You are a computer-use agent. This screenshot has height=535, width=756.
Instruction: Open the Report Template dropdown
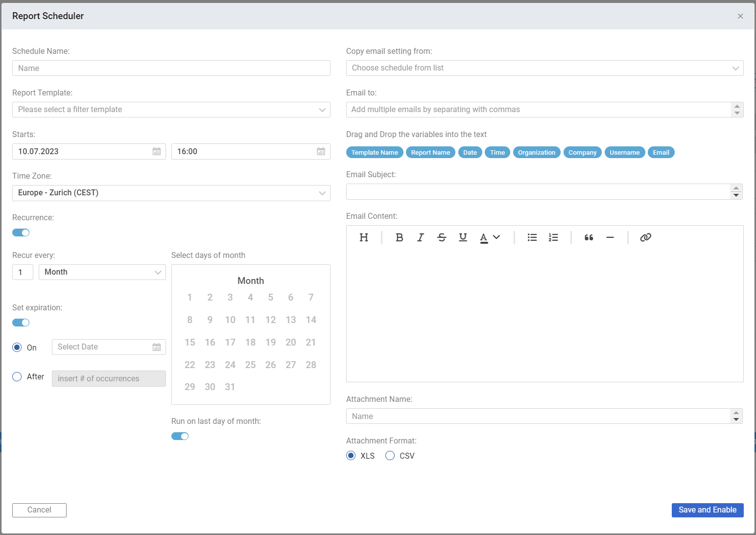point(171,110)
